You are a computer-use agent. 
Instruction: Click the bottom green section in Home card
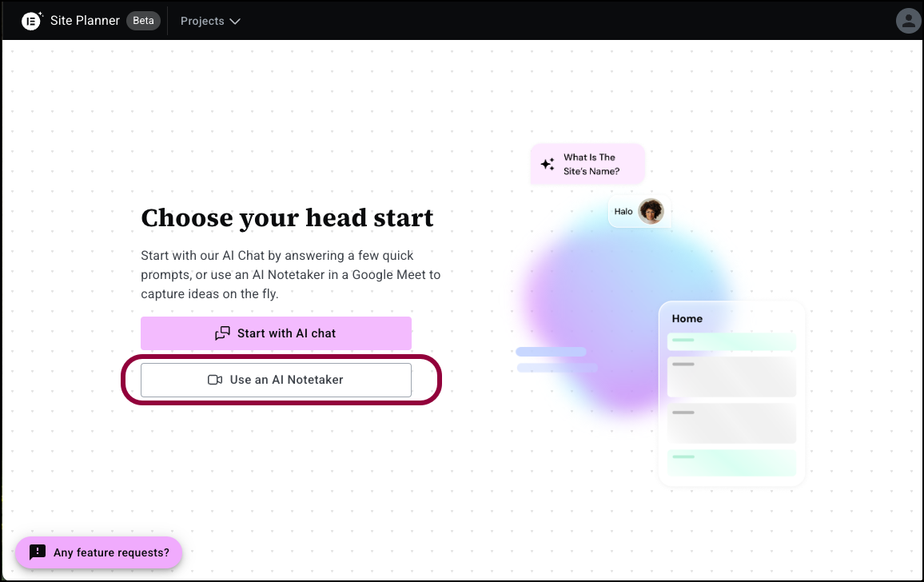[x=731, y=462]
